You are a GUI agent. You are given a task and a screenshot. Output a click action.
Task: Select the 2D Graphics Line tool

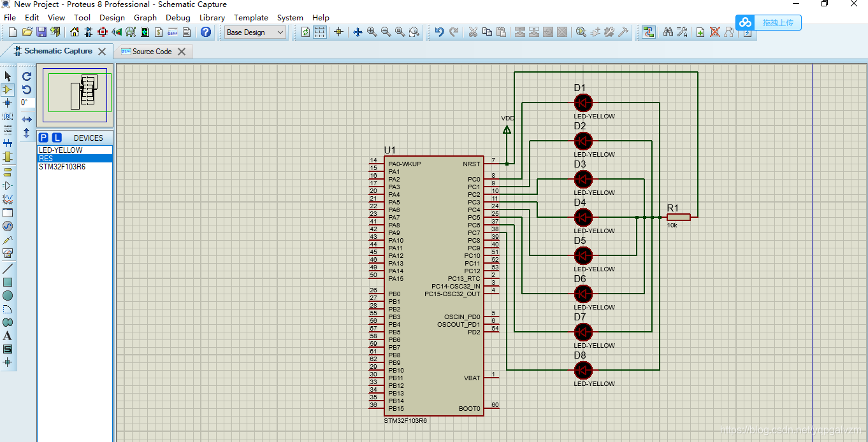(8, 268)
